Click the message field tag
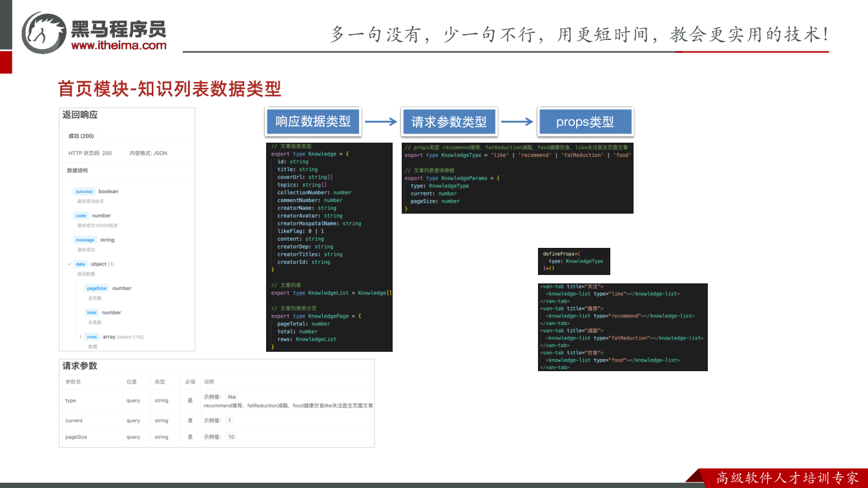This screenshot has height=488, width=868. 85,239
